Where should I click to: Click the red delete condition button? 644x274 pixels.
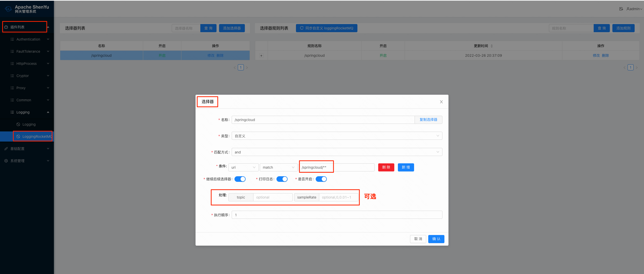coord(386,167)
